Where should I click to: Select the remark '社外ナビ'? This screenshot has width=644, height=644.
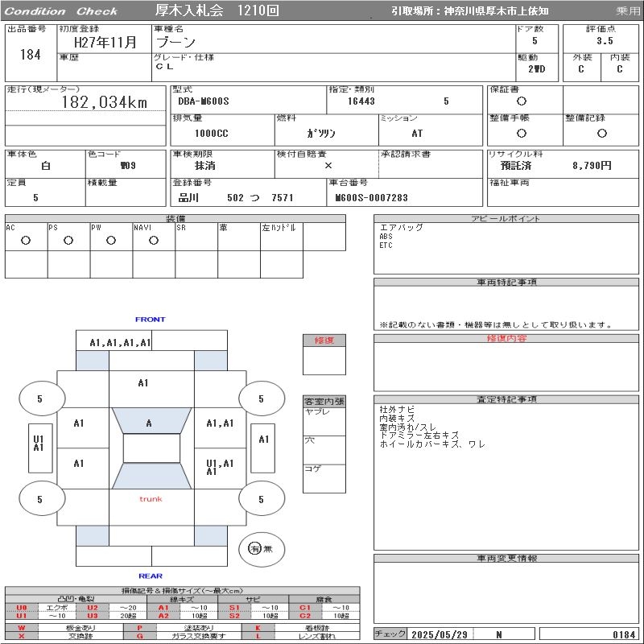tap(397, 410)
